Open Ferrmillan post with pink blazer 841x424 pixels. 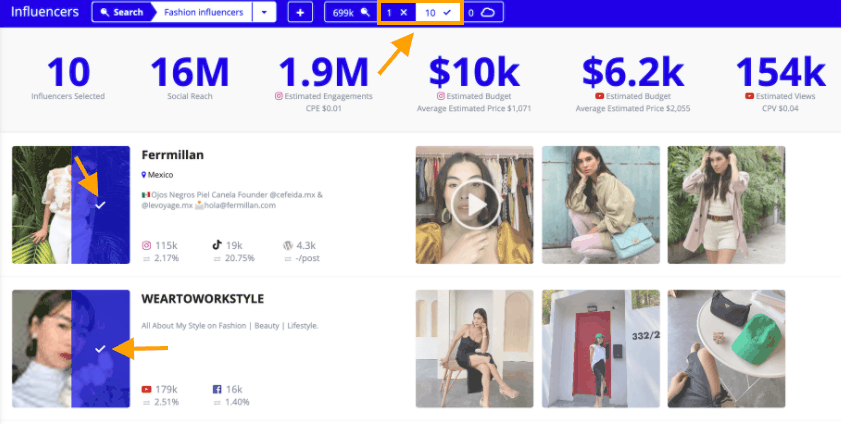pyautogui.click(x=726, y=205)
